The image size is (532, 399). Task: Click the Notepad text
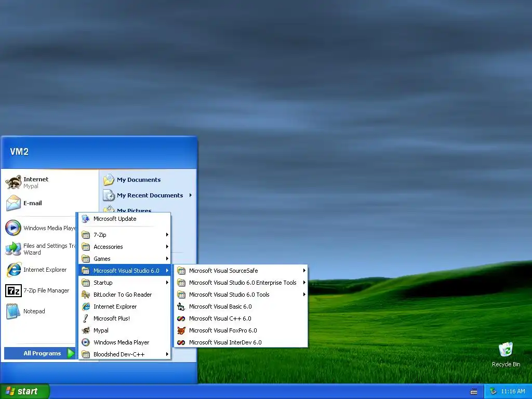(34, 311)
